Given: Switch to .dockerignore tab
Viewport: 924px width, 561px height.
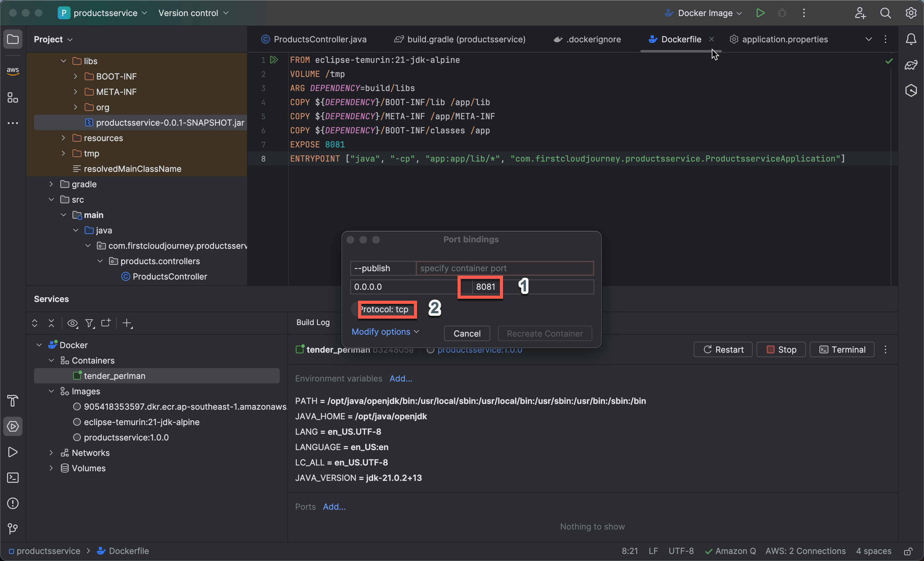Looking at the screenshot, I should pos(587,39).
